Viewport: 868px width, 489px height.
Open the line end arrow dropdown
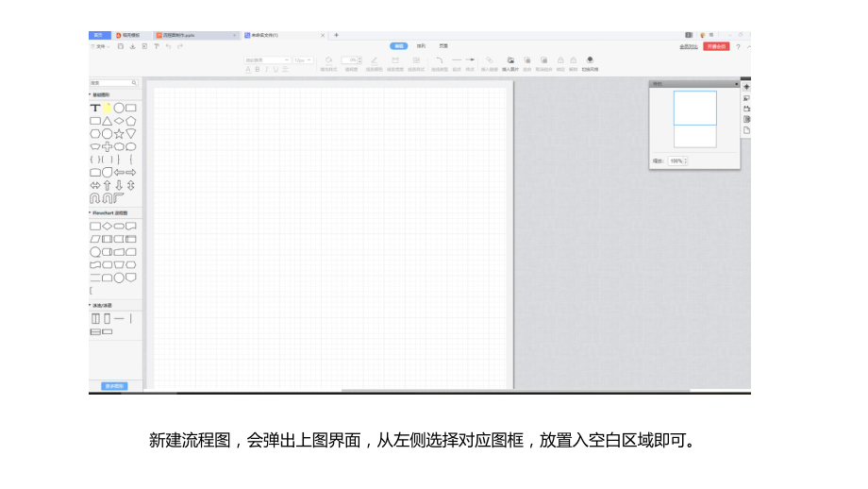(470, 63)
